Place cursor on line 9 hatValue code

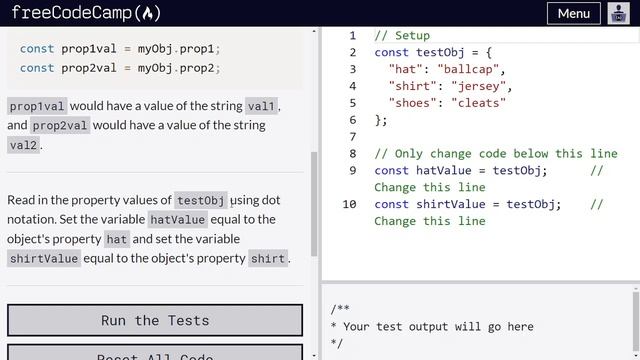point(461,170)
